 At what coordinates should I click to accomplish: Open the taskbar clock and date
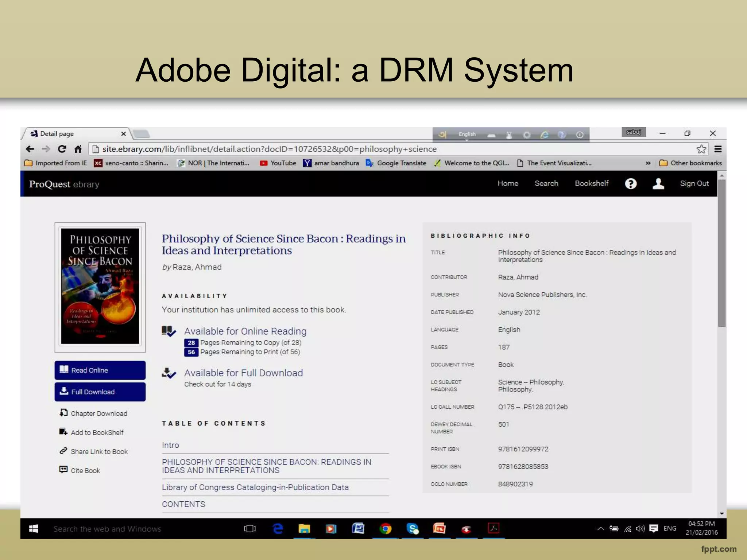click(x=701, y=528)
